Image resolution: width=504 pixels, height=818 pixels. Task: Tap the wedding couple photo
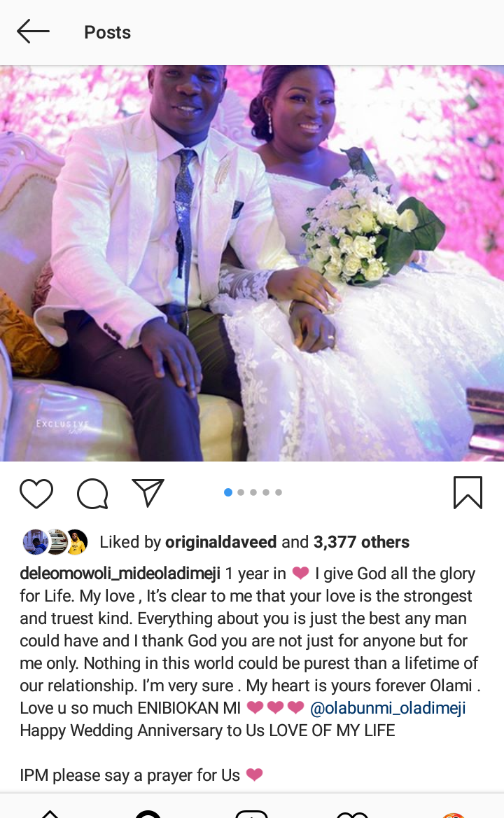[x=252, y=263]
